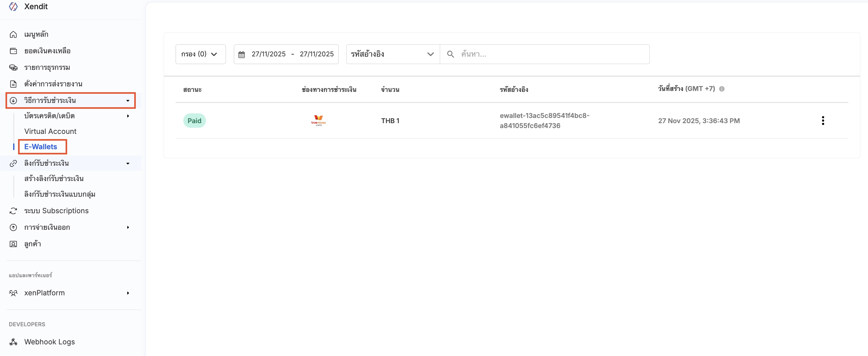Click the TrueMoney wallet logo
The height and width of the screenshot is (356, 868).
tap(318, 121)
